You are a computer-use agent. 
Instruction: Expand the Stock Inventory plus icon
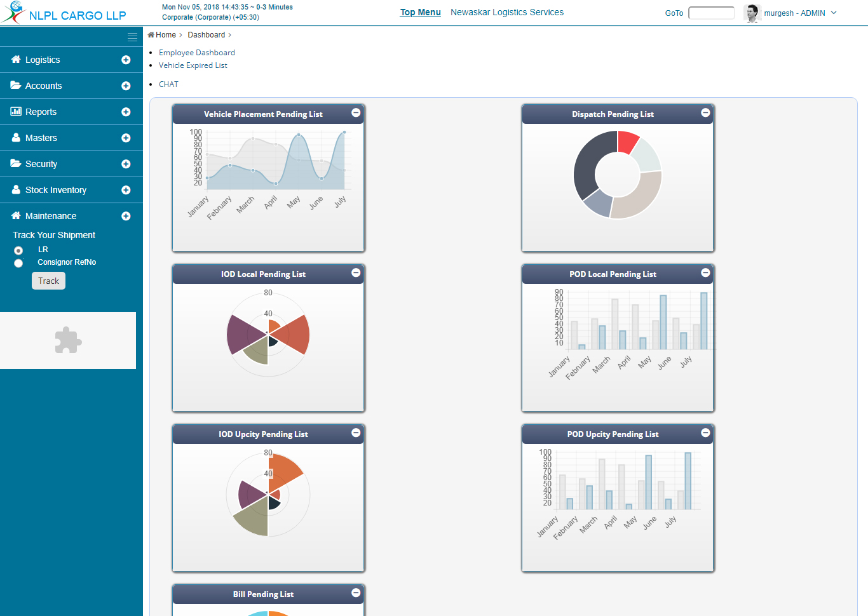(x=126, y=191)
